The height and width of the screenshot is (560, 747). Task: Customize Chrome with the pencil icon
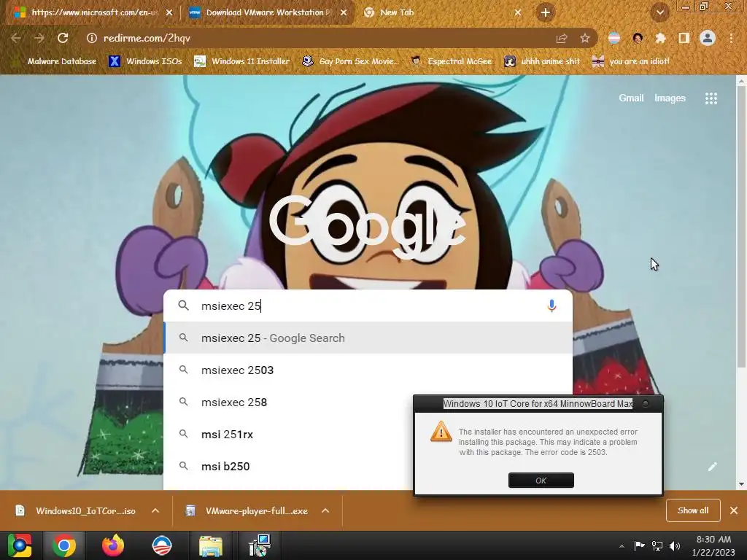712,467
